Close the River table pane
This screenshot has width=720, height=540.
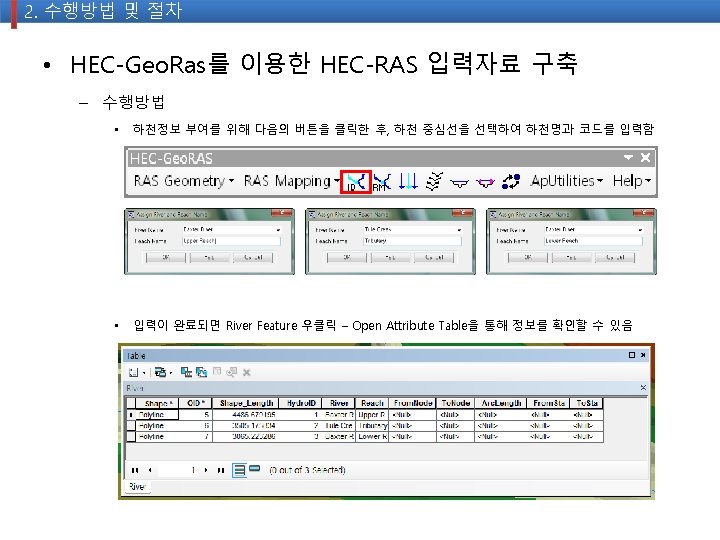(x=643, y=388)
